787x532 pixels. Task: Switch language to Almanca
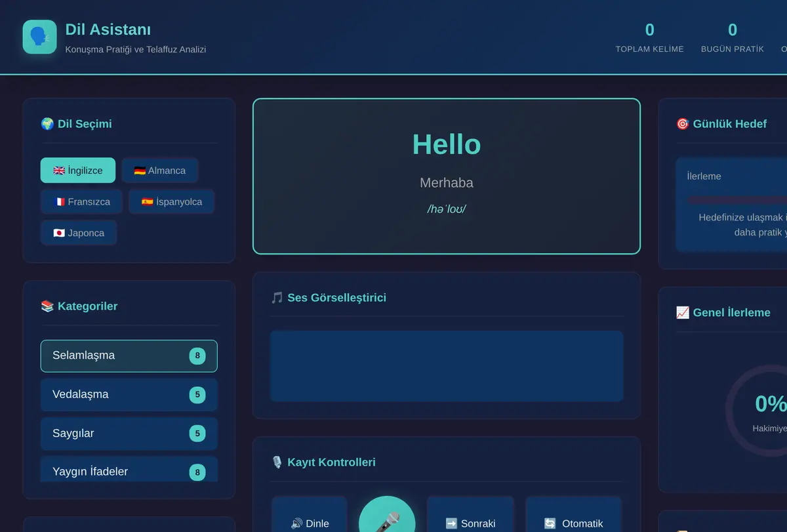[160, 171]
